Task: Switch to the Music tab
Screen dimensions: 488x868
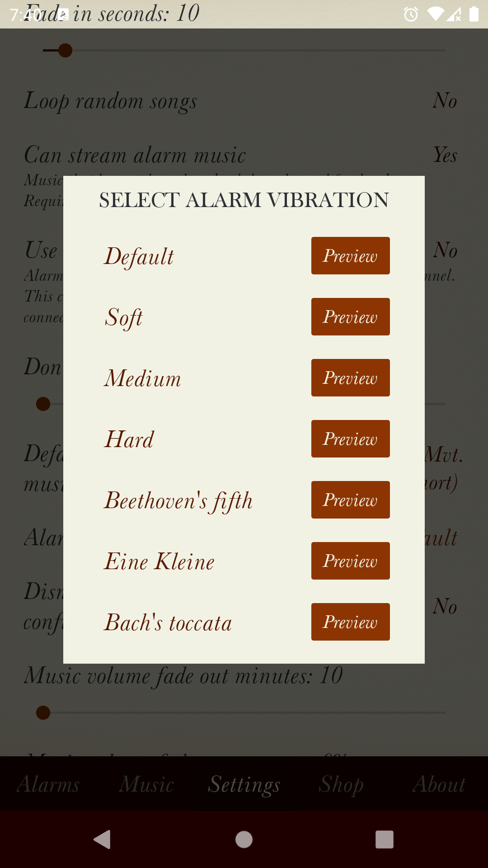Action: pos(146,784)
